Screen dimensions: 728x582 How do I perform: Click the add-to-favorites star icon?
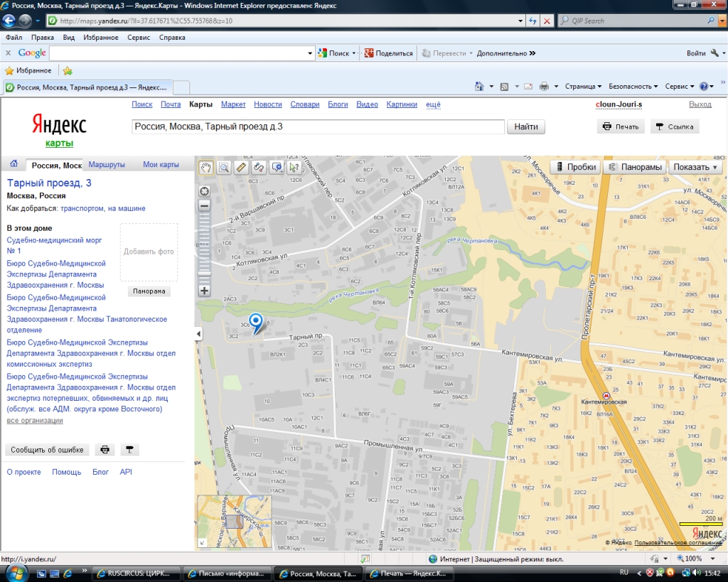(68, 70)
